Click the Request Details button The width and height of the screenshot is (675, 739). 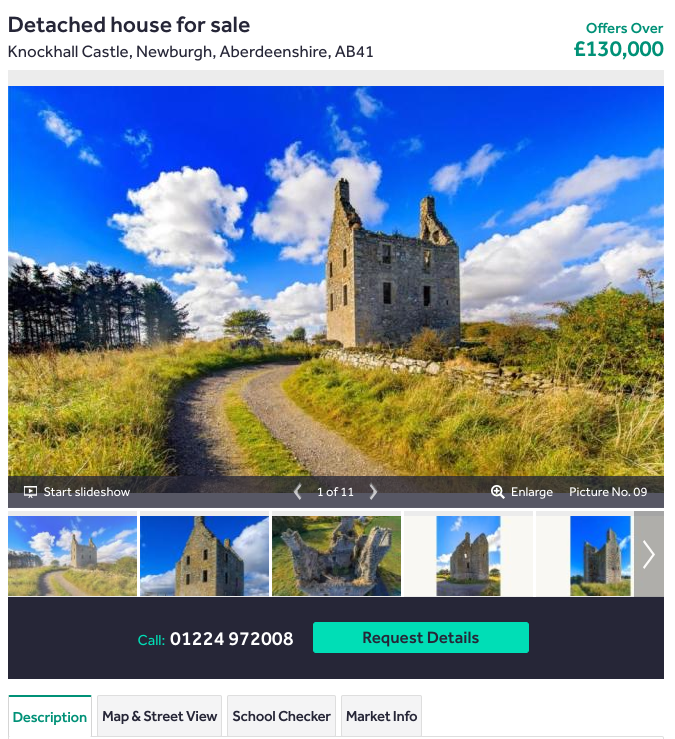point(420,638)
